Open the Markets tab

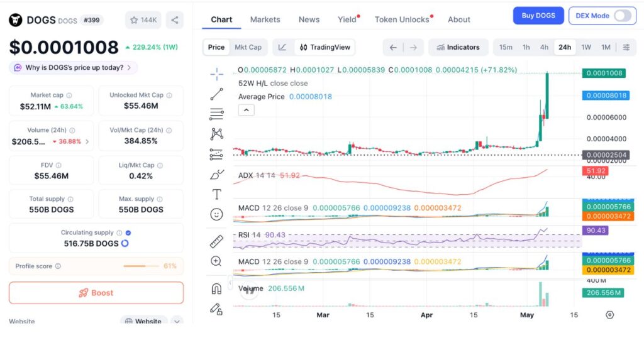click(265, 19)
